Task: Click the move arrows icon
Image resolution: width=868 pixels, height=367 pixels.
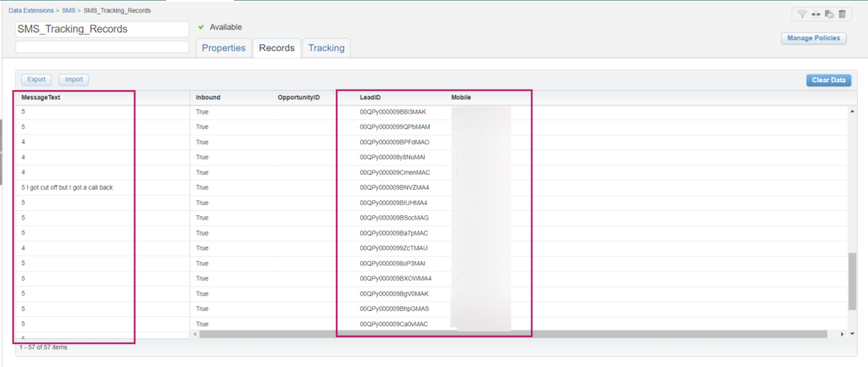Action: tap(815, 14)
